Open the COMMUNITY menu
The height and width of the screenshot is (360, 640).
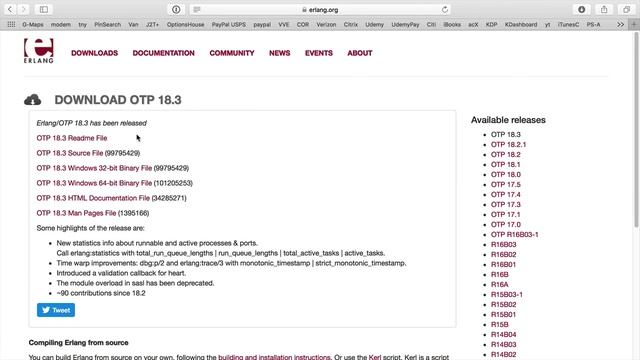tap(232, 53)
